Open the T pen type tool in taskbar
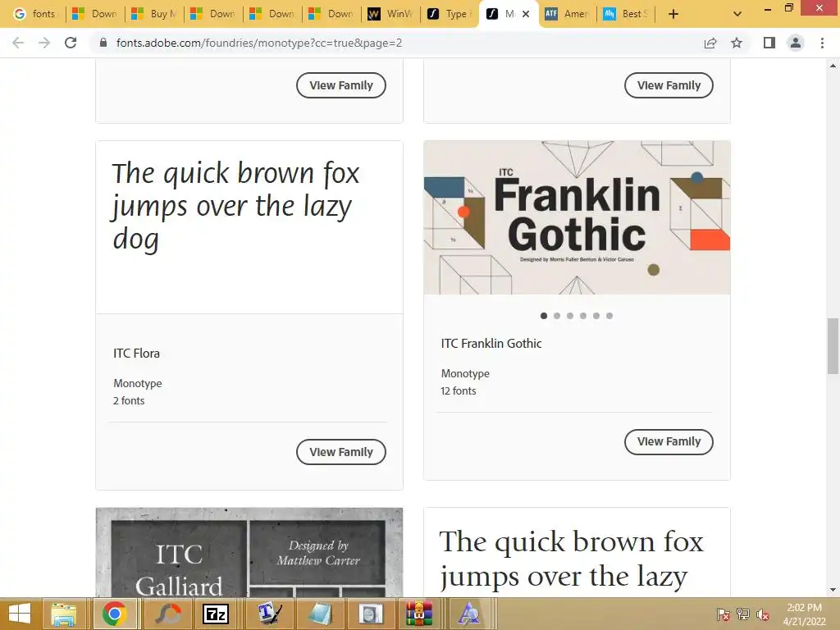This screenshot has height=630, width=840. pyautogui.click(x=269, y=614)
